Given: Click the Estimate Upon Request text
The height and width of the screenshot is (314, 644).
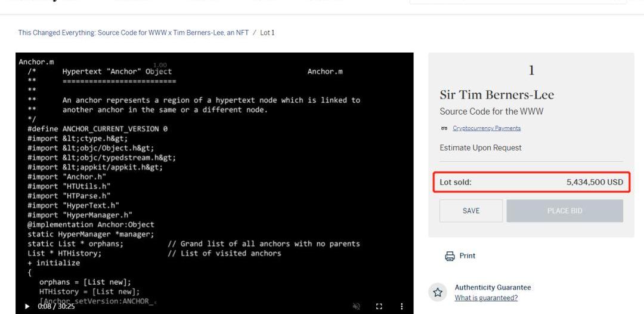Looking at the screenshot, I should (481, 147).
